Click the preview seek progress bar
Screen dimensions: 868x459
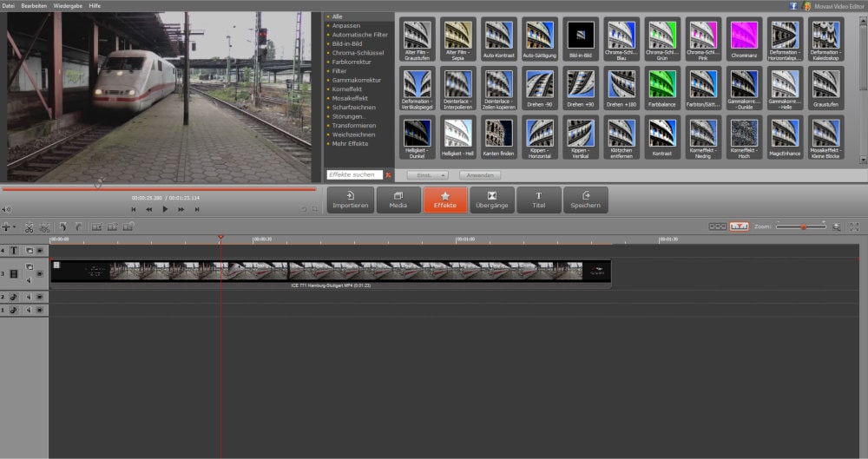[x=159, y=189]
